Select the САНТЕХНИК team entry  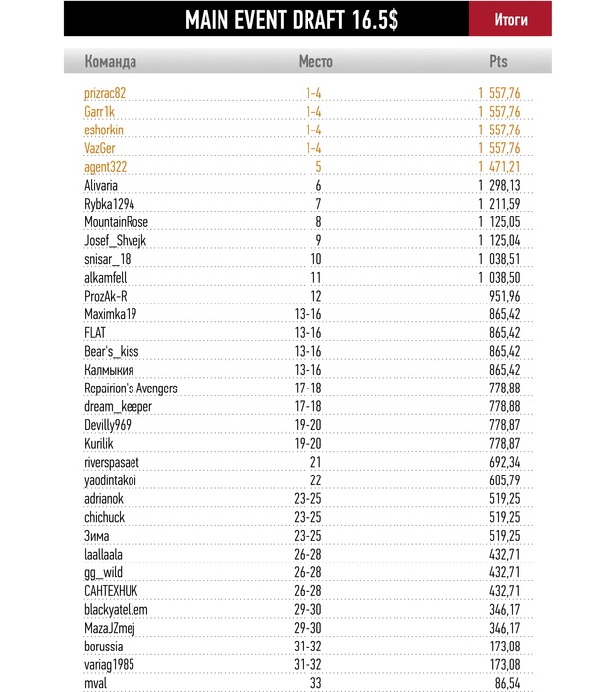point(114,591)
